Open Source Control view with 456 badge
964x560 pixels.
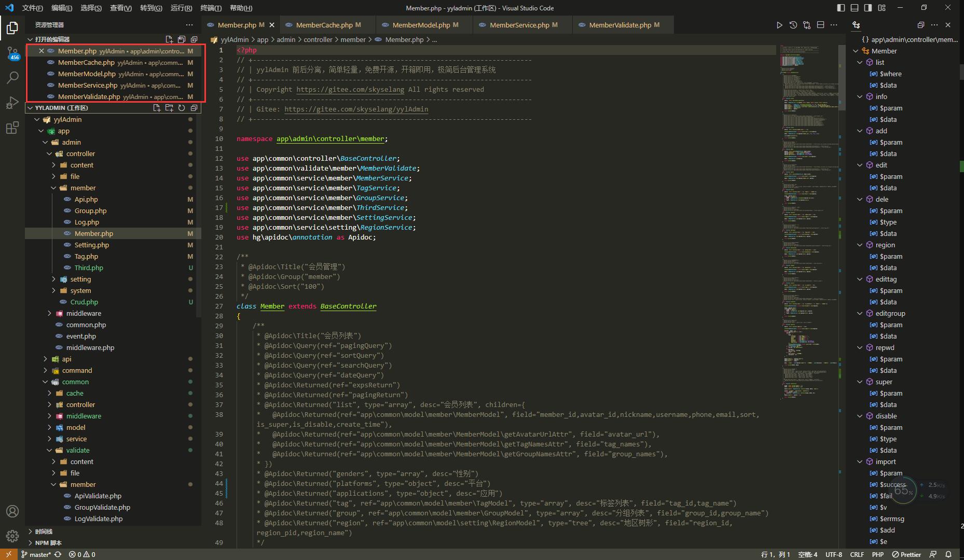[x=12, y=53]
